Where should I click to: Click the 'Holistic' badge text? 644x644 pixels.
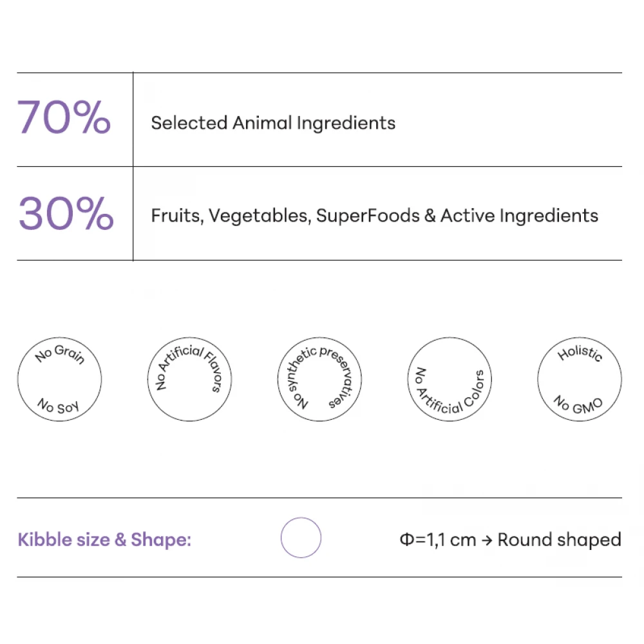pyautogui.click(x=580, y=354)
